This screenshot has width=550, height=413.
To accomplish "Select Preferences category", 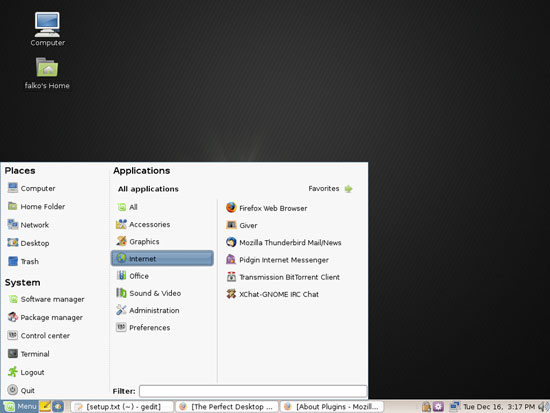I will tap(162, 327).
